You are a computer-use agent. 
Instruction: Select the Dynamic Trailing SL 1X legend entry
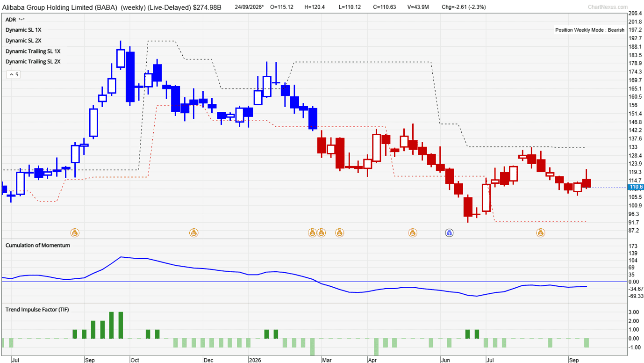click(x=33, y=51)
